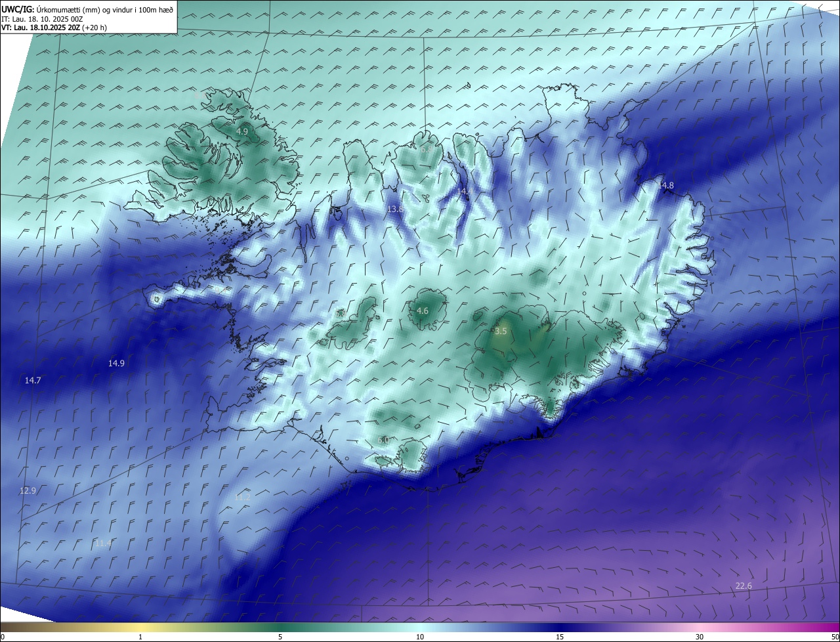The height and width of the screenshot is (642, 840).
Task: Click the 50 tick on the color scale
Action: click(835, 637)
